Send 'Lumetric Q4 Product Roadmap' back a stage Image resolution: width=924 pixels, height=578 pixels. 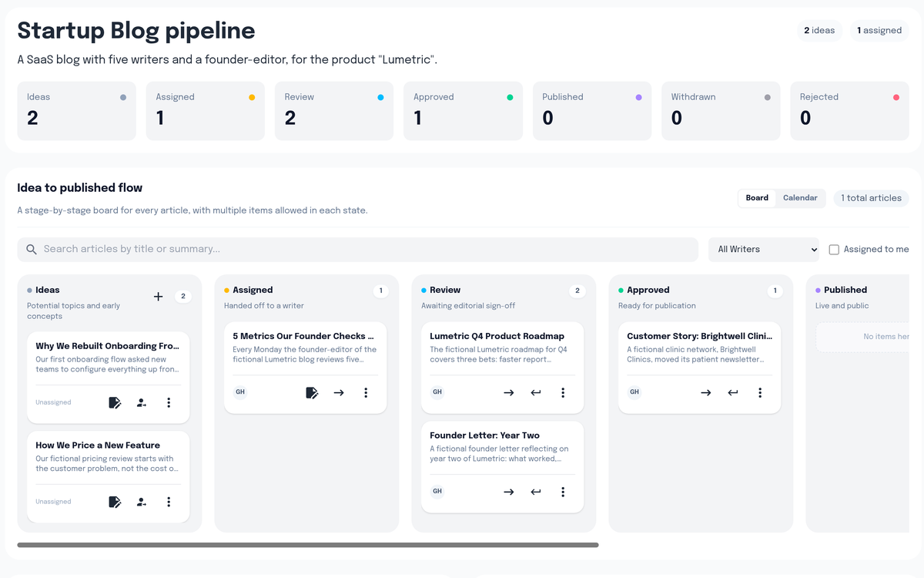[536, 392]
